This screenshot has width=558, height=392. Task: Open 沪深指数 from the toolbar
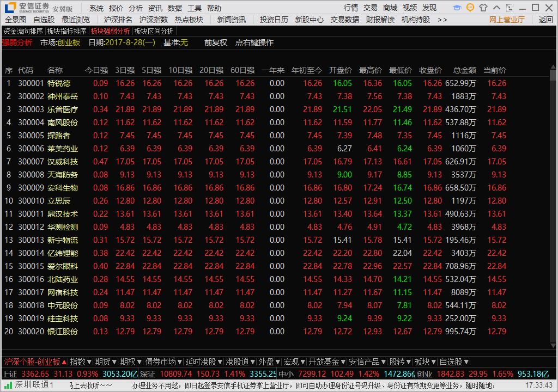pos(153,20)
